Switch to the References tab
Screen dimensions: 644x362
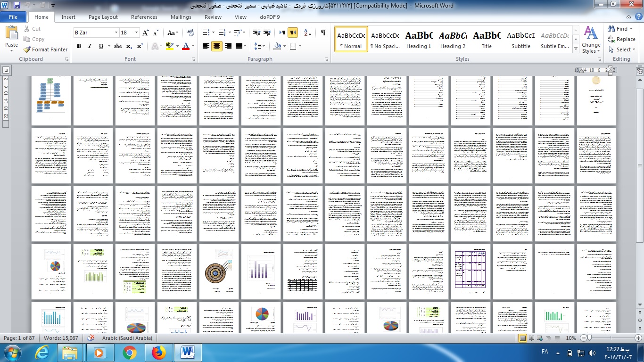click(144, 17)
